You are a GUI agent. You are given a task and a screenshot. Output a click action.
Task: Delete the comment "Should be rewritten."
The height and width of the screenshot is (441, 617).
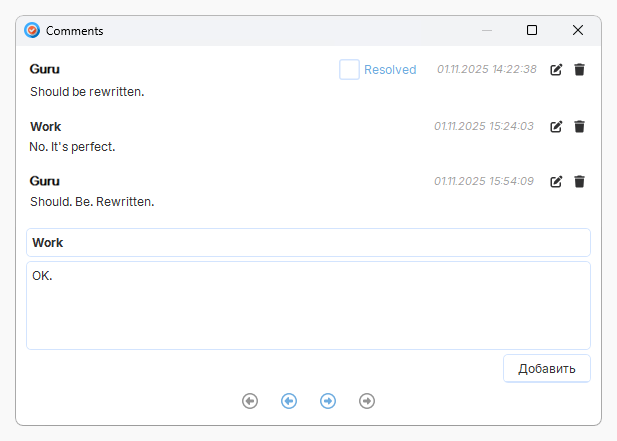tap(579, 70)
